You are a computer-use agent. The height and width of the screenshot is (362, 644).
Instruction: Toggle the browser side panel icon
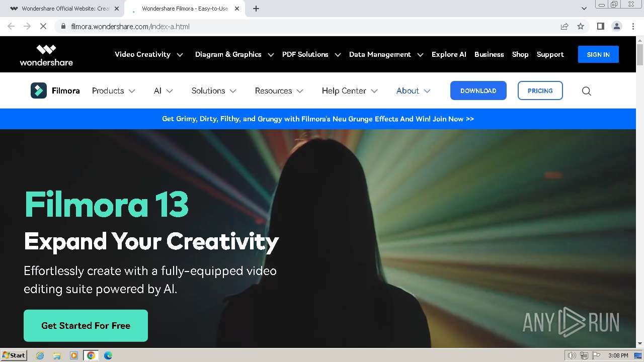tap(600, 26)
